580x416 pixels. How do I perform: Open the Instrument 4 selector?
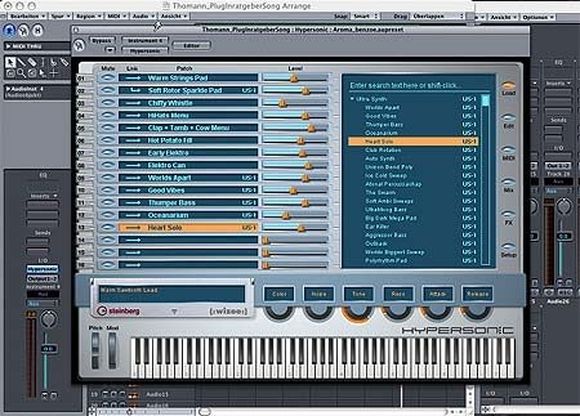point(145,40)
